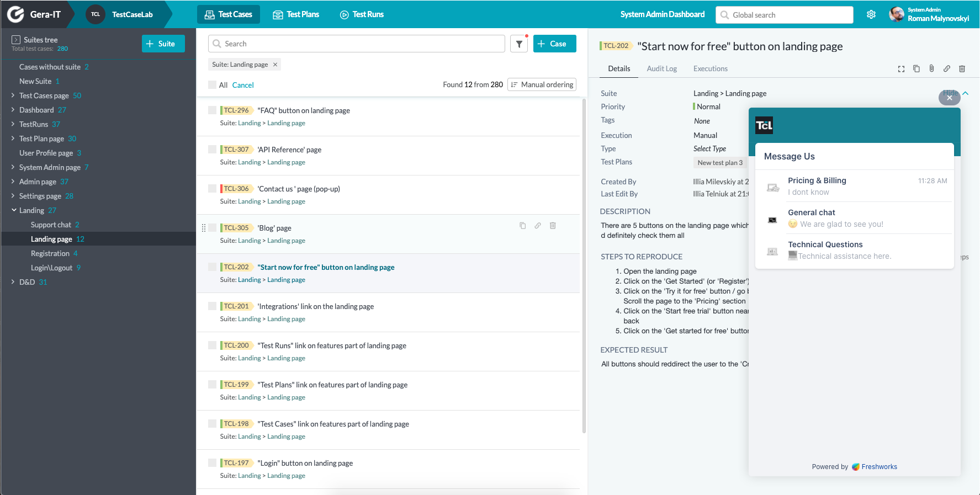Delete the TCL-305 row using trash icon

(553, 226)
